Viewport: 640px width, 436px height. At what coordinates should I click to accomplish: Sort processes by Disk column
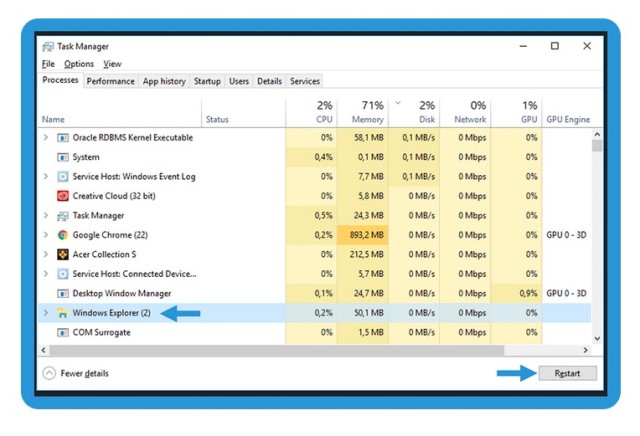pos(414,112)
